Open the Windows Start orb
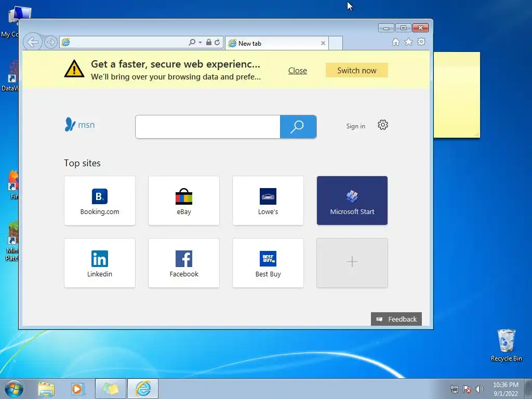The width and height of the screenshot is (532, 399). pos(14,389)
